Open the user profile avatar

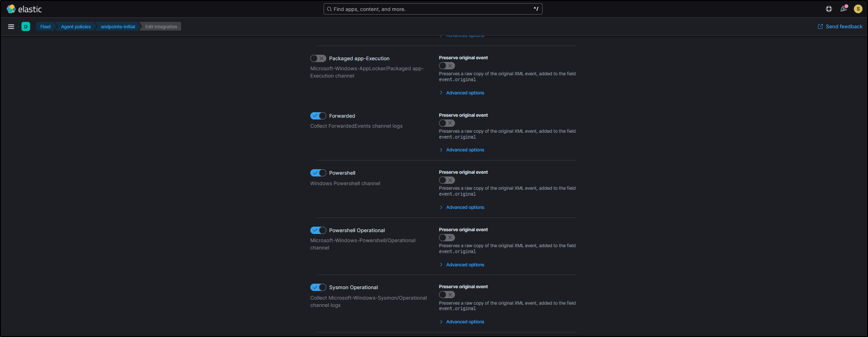click(858, 9)
